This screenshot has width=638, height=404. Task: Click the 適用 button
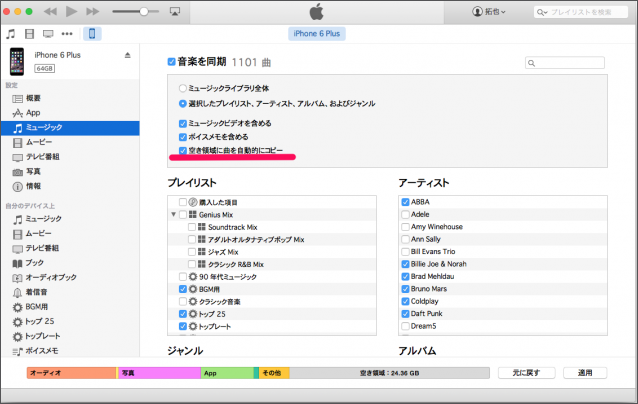click(585, 373)
